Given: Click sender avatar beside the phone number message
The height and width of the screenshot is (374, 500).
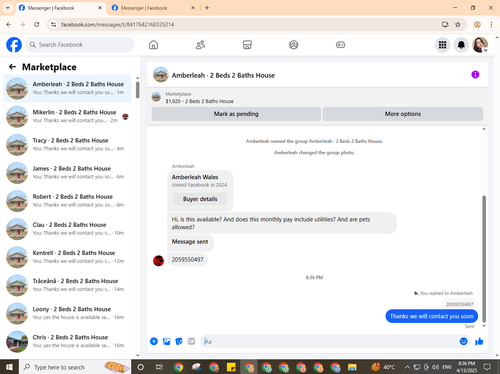Looking at the screenshot, I should [158, 260].
